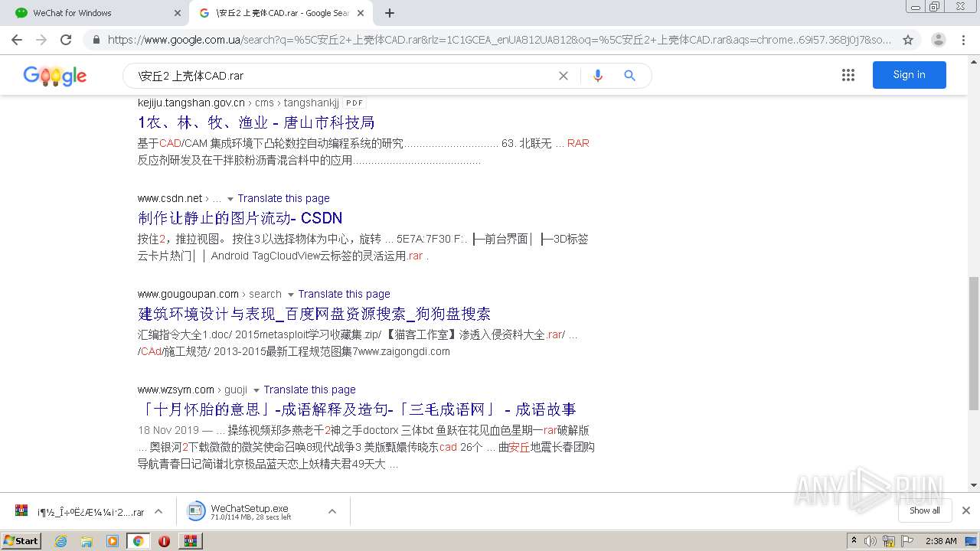Open the Chrome profile avatar menu
Image resolution: width=980 pixels, height=551 pixels.
tap(938, 40)
